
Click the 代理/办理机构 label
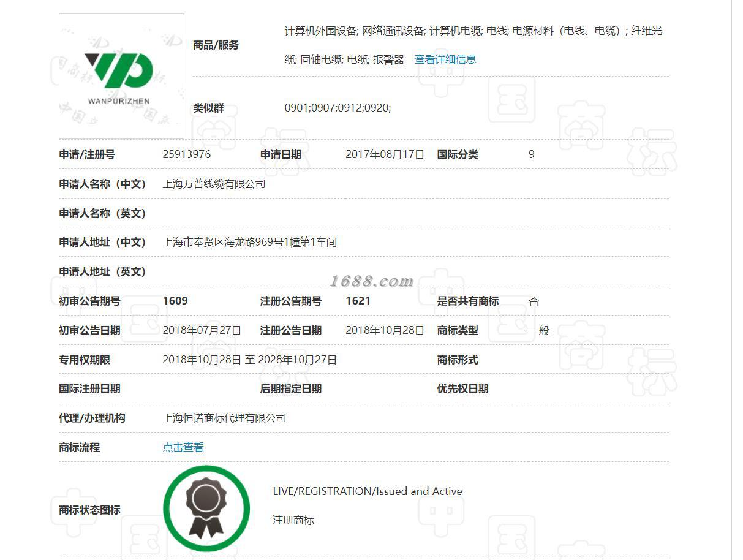click(92, 418)
